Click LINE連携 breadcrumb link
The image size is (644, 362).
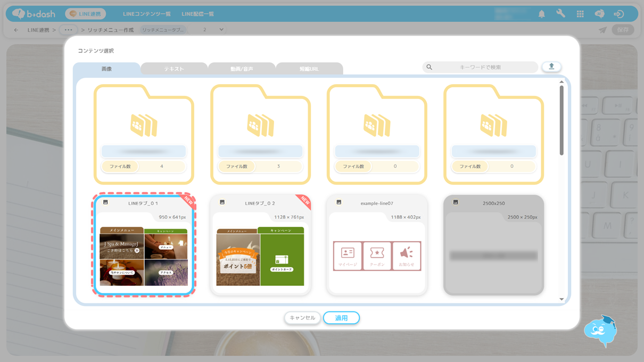[38, 30]
